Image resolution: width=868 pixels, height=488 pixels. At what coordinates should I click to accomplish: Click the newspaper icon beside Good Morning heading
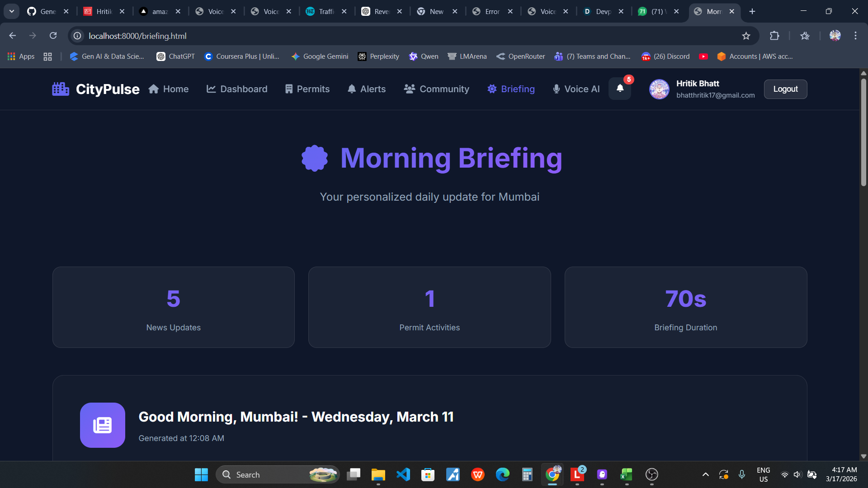(x=103, y=425)
